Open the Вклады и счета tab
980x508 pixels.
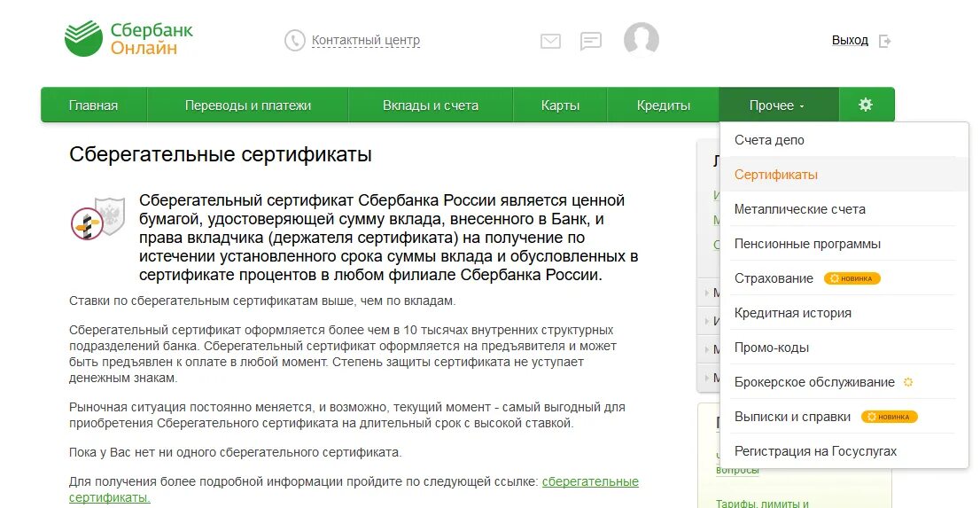[x=431, y=106]
